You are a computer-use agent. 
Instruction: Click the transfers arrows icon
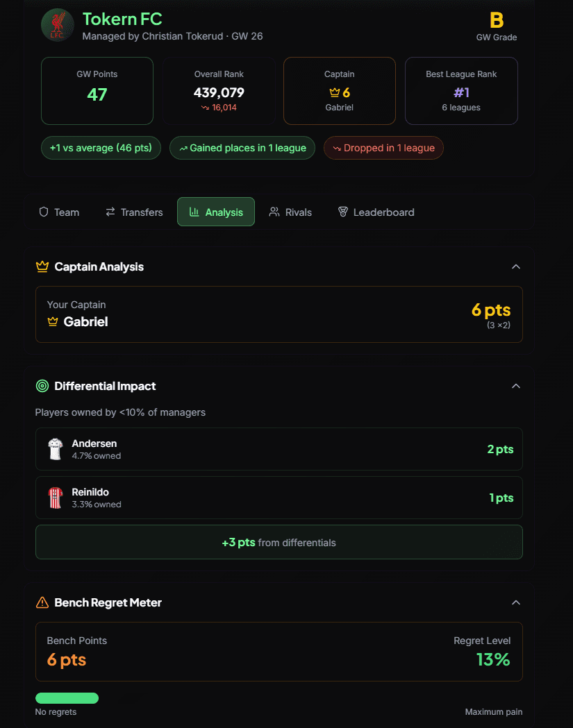(x=110, y=212)
